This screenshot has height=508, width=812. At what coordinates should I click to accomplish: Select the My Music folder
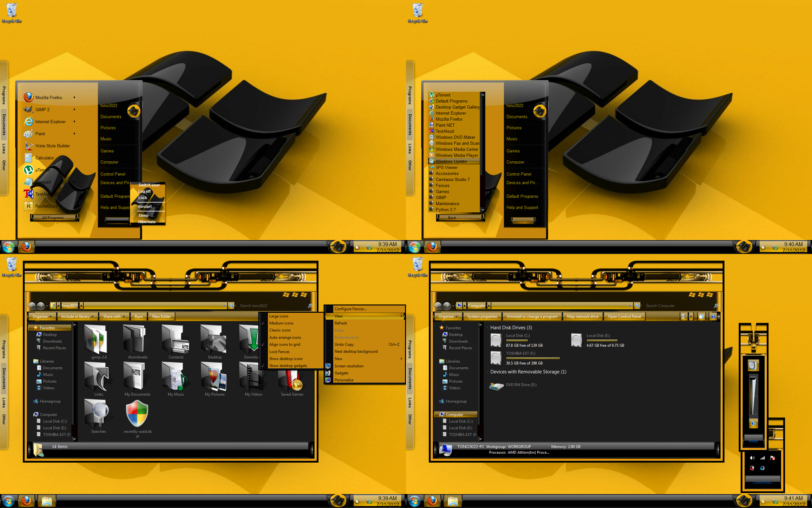pyautogui.click(x=176, y=379)
